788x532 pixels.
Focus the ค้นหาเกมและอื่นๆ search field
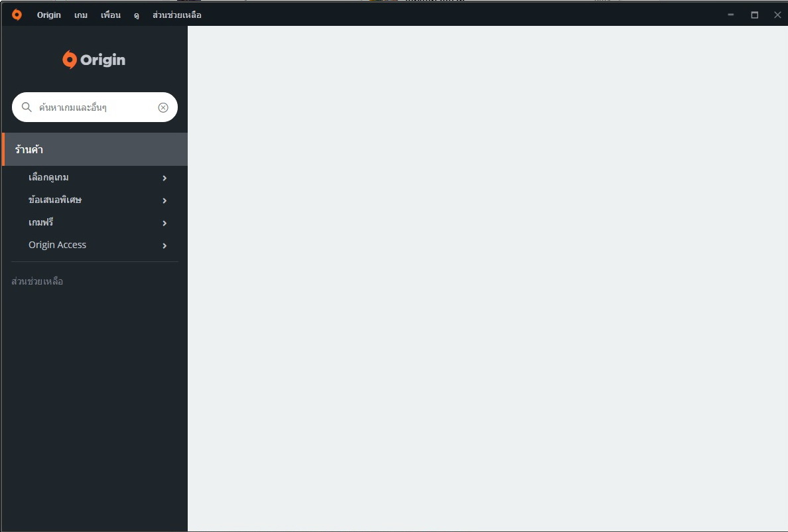click(x=95, y=107)
